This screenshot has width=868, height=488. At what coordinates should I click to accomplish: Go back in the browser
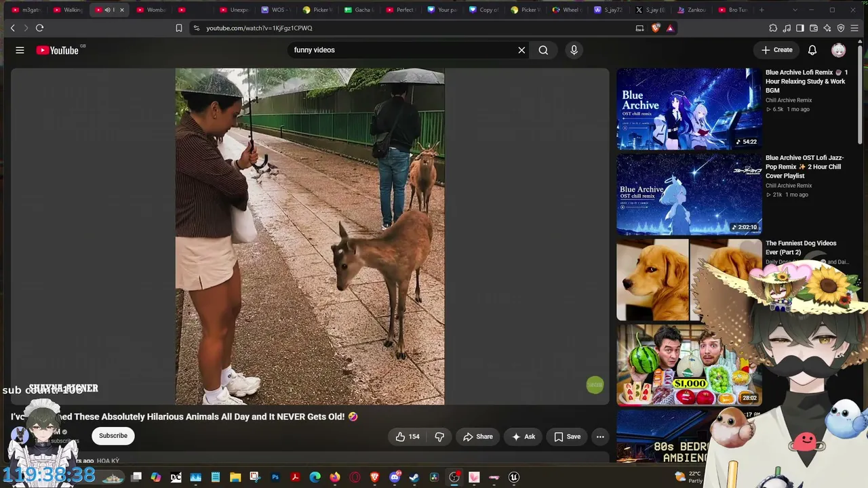pyautogui.click(x=12, y=28)
